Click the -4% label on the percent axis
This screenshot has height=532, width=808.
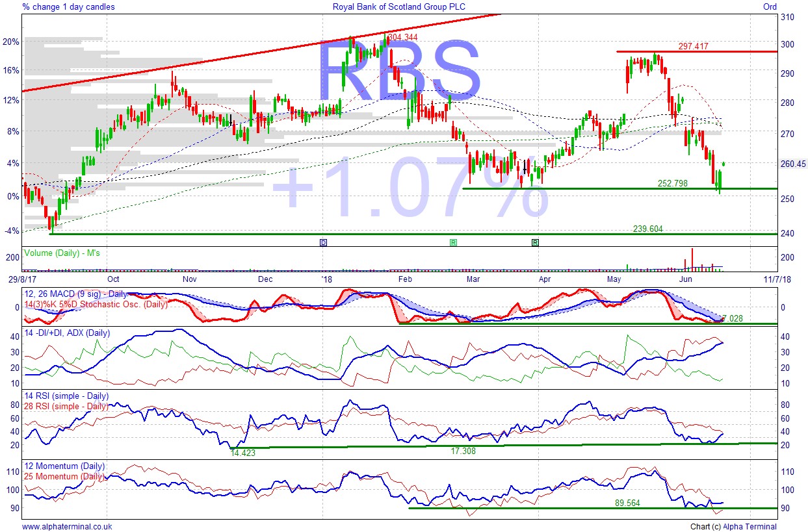point(12,230)
